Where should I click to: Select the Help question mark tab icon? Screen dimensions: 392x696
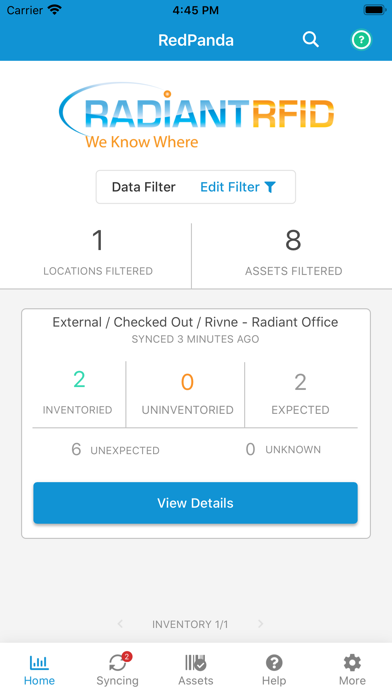click(274, 663)
